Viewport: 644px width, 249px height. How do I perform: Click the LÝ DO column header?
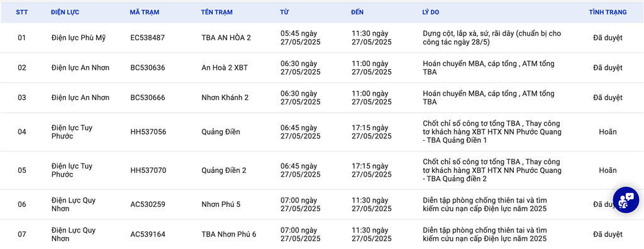pos(430,13)
